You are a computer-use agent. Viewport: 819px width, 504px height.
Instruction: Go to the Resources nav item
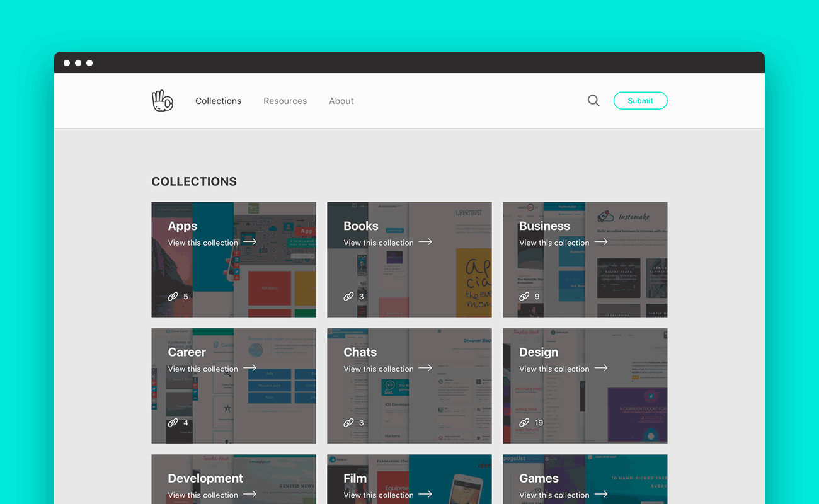(285, 101)
